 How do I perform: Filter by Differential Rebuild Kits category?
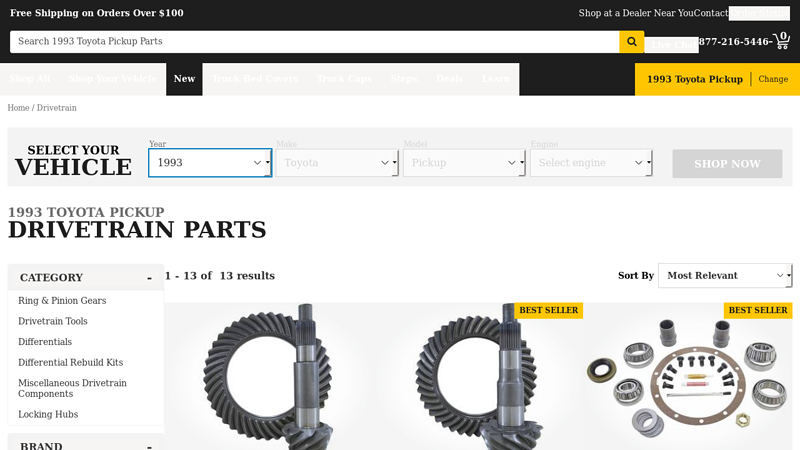[70, 362]
